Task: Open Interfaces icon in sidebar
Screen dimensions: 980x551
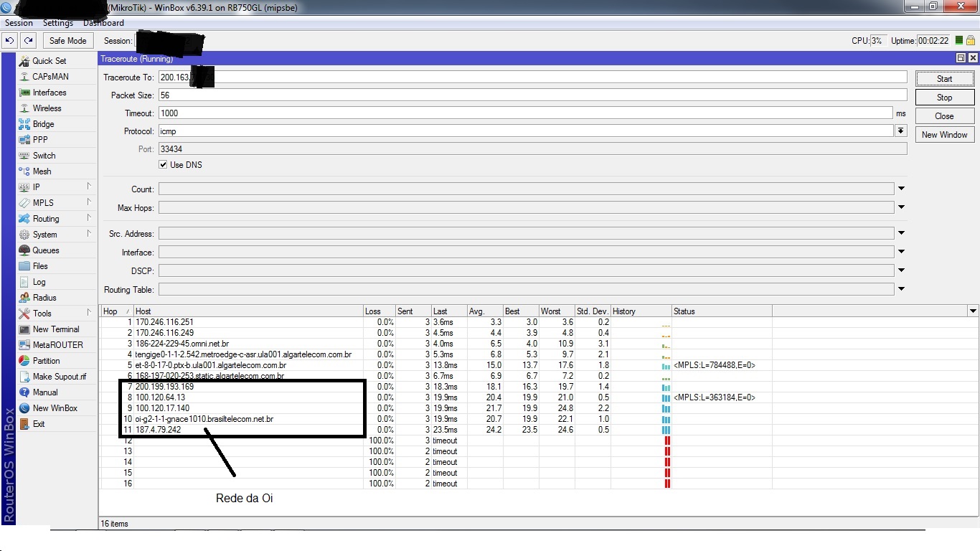Action: pyautogui.click(x=24, y=93)
